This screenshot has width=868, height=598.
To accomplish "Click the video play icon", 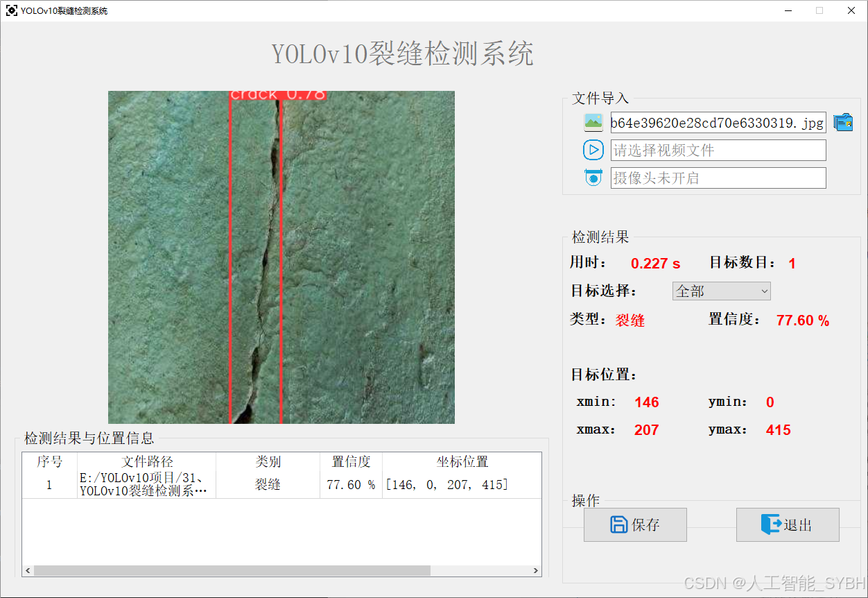I will 593,150.
